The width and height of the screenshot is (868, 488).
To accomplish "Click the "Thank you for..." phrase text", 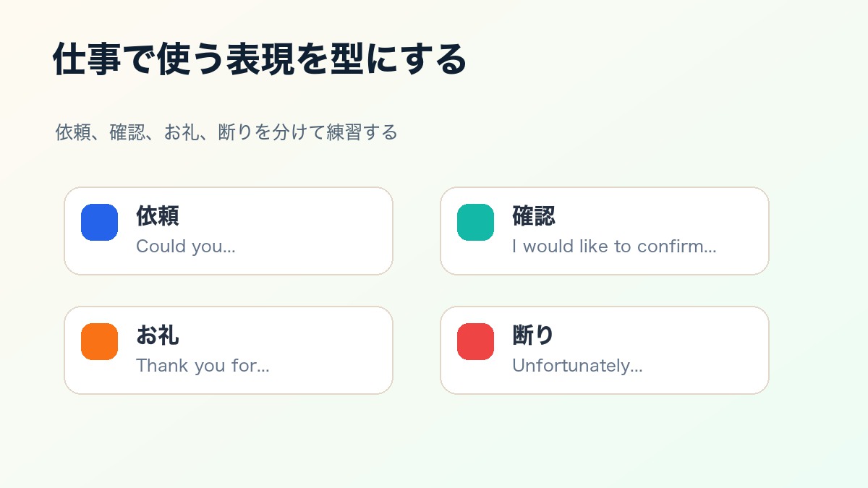I will tap(203, 366).
